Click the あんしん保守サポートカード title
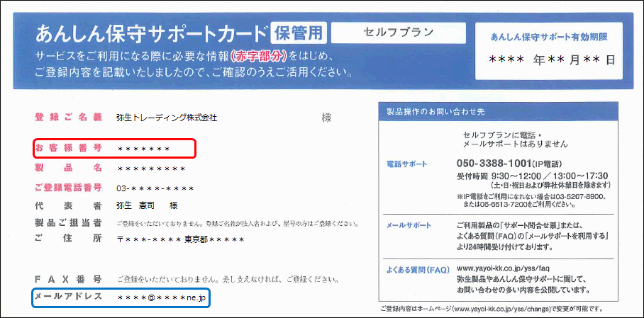This screenshot has width=644, height=318. pos(151,33)
